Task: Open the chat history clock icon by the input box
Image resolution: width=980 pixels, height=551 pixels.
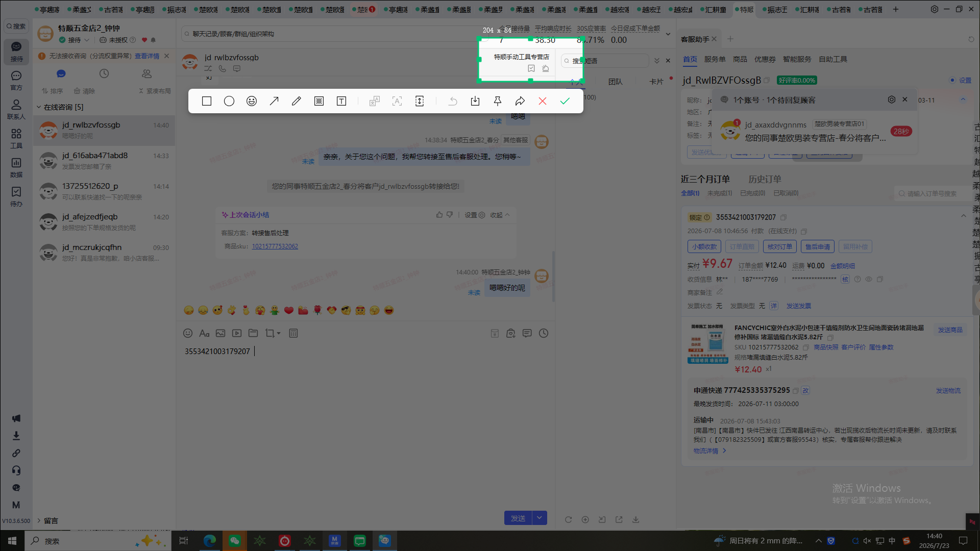Action: [544, 333]
